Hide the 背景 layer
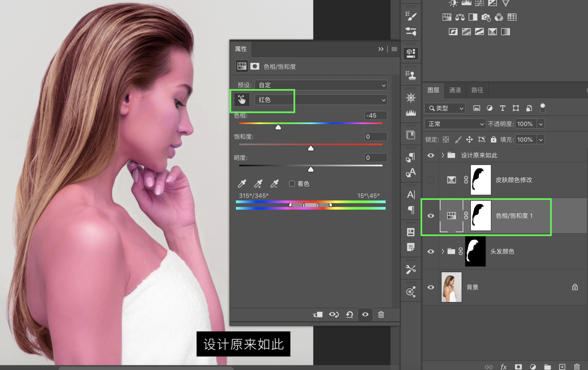Image resolution: width=588 pixels, height=370 pixels. [x=431, y=287]
